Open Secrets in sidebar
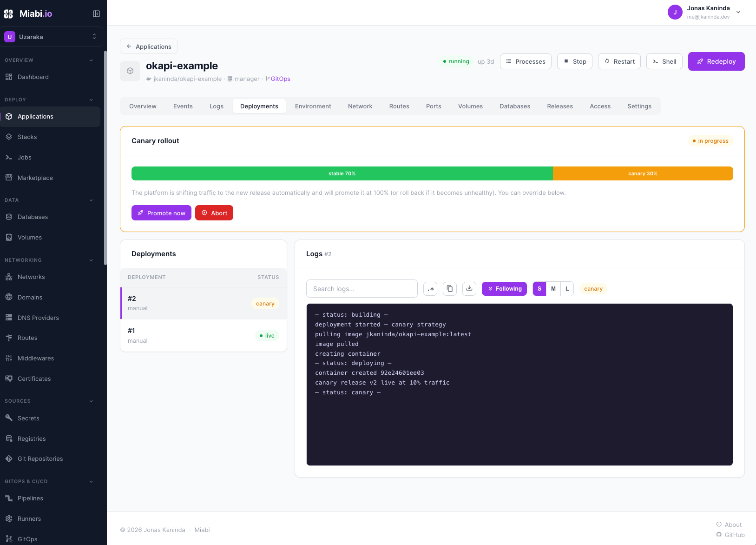 50,419
